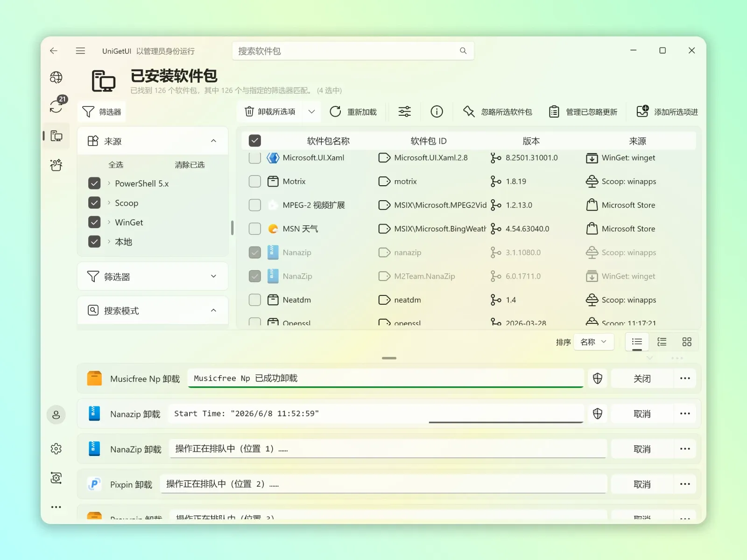Open the settings gear icon
Image resolution: width=747 pixels, height=560 pixels.
[56, 448]
